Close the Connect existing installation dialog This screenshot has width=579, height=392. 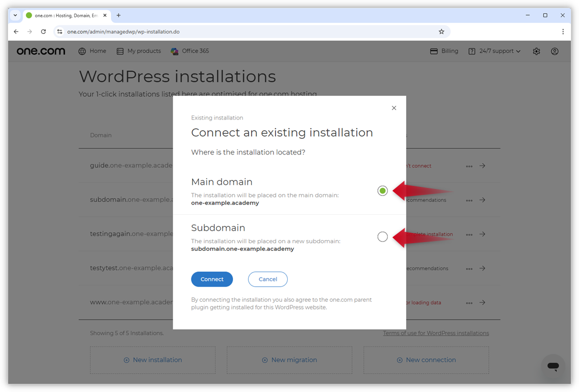[x=394, y=108]
